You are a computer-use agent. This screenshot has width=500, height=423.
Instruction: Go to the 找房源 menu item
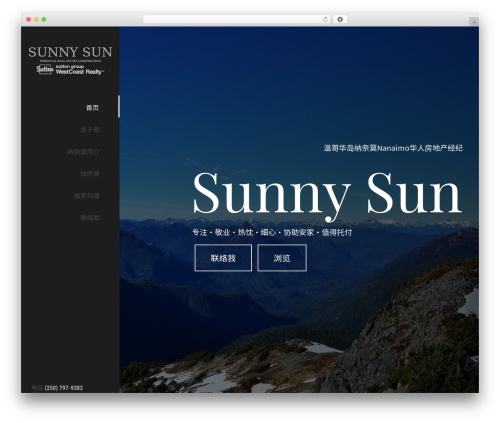coord(90,174)
